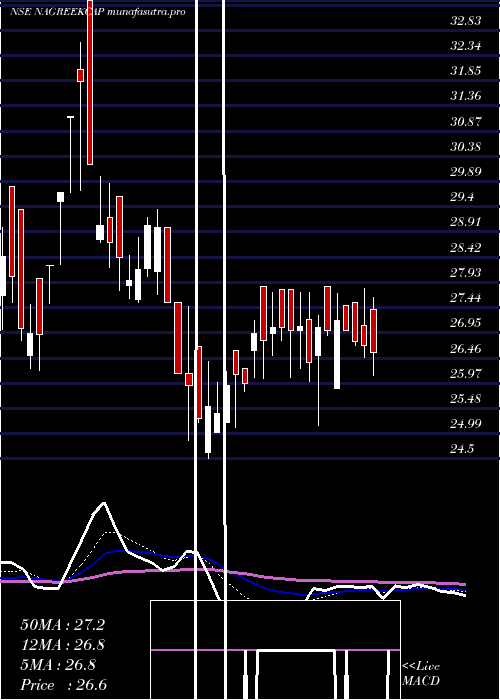The width and height of the screenshot is (500, 700).
Task: Click the 32.83 price axis label
Action: point(466,21)
